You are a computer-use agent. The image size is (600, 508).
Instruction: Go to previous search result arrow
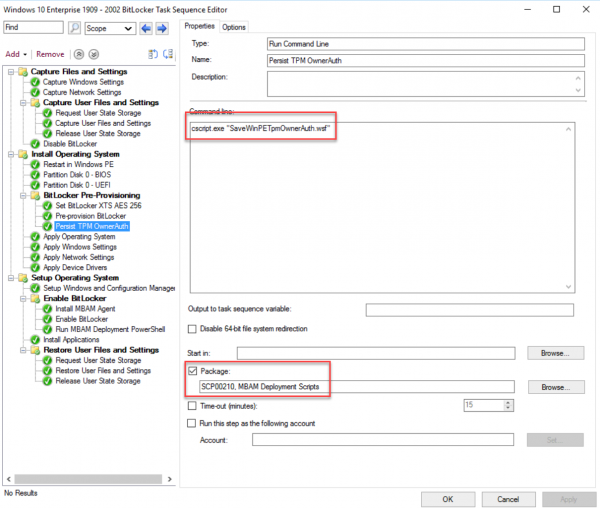(x=146, y=28)
